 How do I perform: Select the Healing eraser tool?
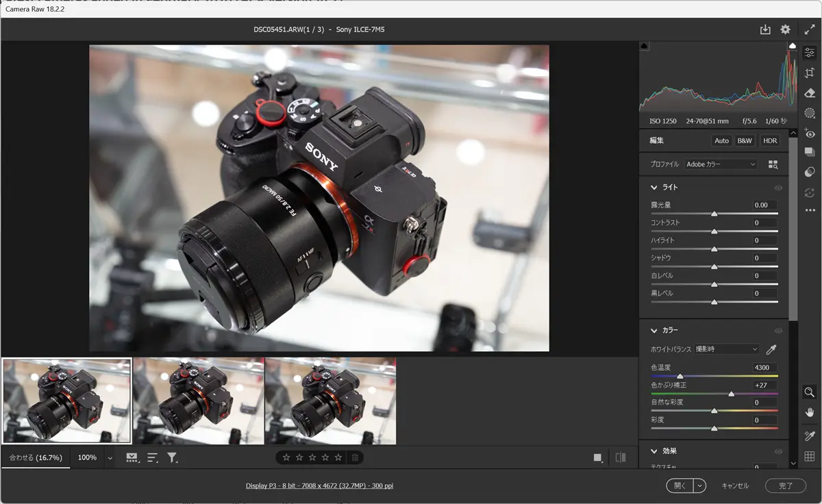pos(810,93)
